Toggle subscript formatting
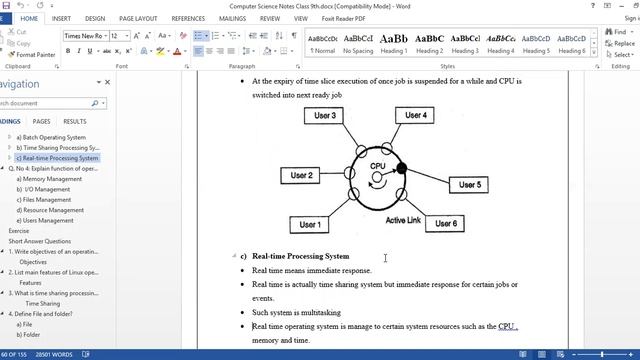Screen dimensions: 640x360 point(118,51)
